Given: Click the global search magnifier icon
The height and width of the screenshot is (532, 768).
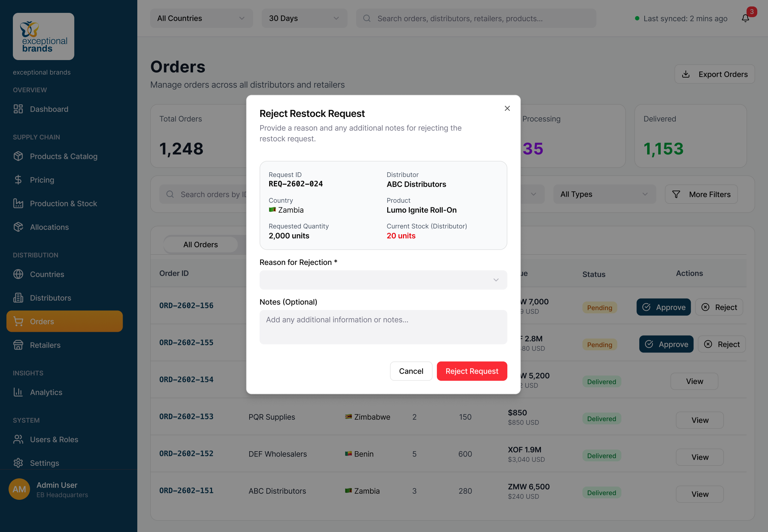Looking at the screenshot, I should coord(367,18).
